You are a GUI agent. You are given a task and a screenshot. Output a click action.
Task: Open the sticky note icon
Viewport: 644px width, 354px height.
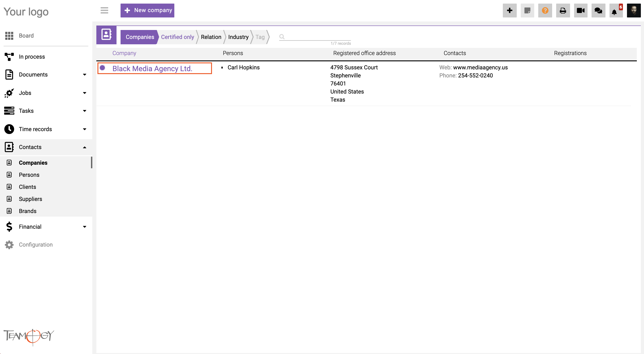[x=527, y=11]
